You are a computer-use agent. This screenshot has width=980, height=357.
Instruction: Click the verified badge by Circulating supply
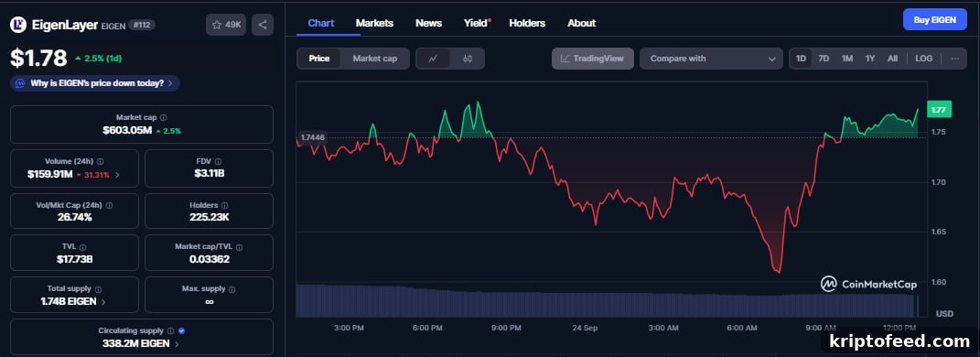click(x=181, y=330)
